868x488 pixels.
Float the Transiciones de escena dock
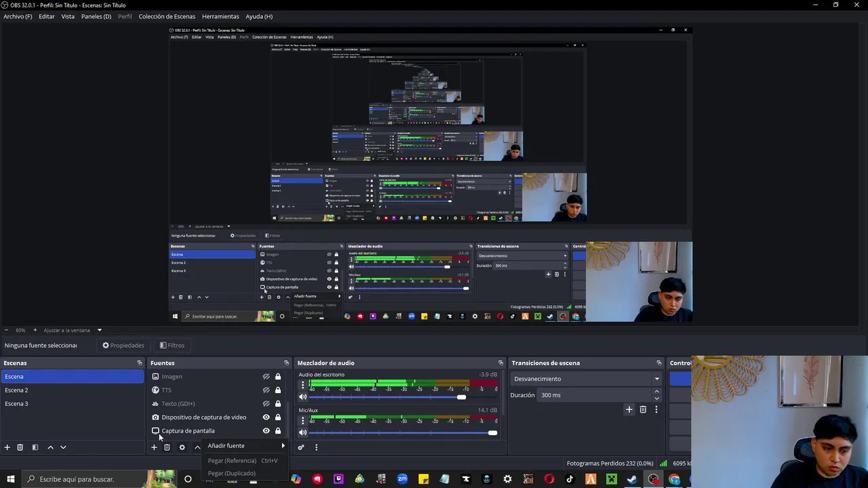pyautogui.click(x=658, y=363)
